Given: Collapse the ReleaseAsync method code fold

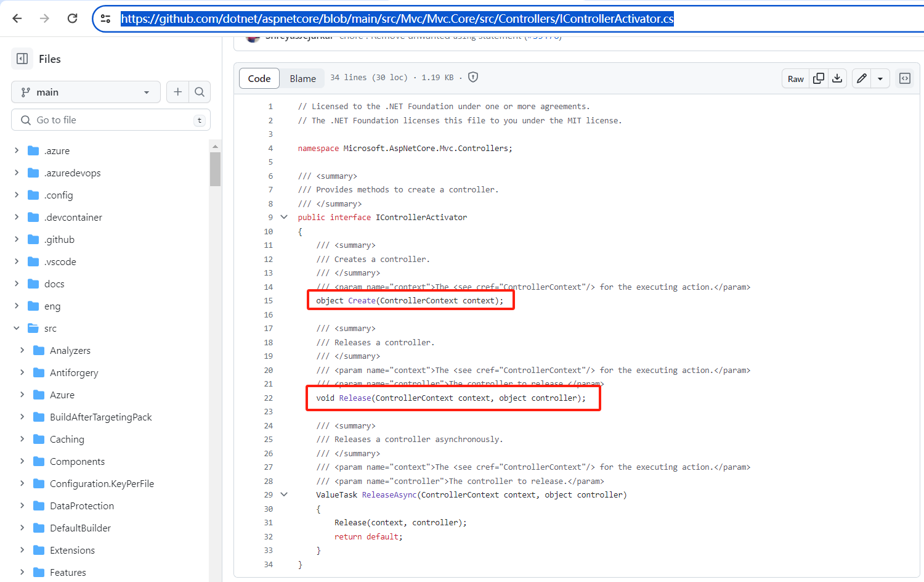Looking at the screenshot, I should [284, 494].
